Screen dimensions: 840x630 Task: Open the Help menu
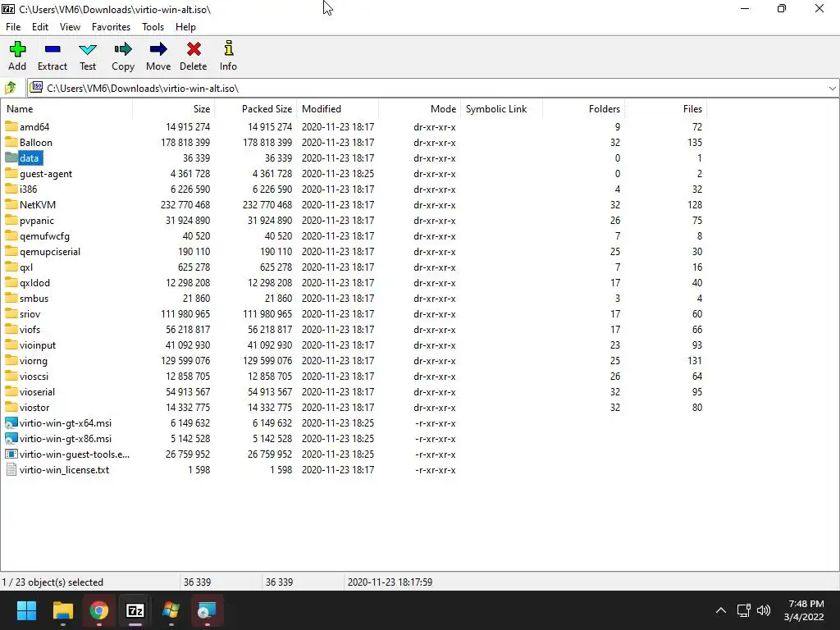tap(185, 27)
